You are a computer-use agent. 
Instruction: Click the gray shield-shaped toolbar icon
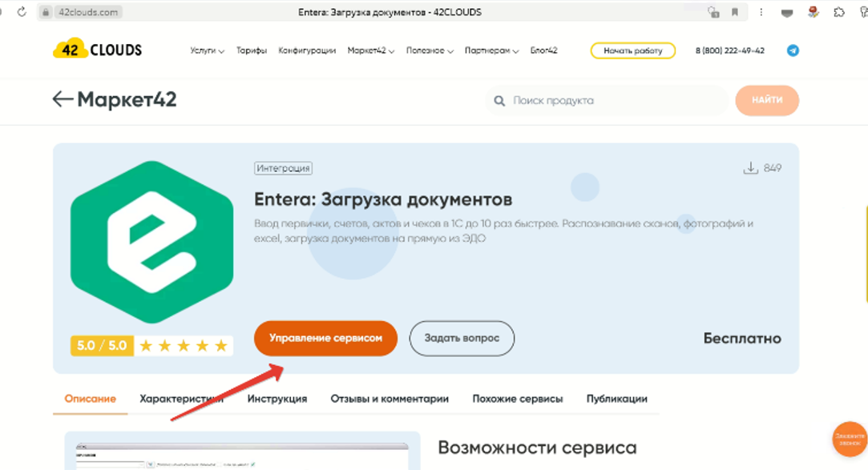786,13
